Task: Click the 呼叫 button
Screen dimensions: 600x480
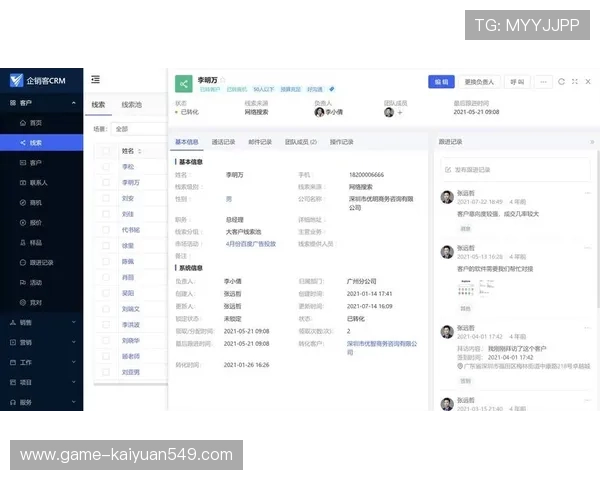Action: coord(517,82)
